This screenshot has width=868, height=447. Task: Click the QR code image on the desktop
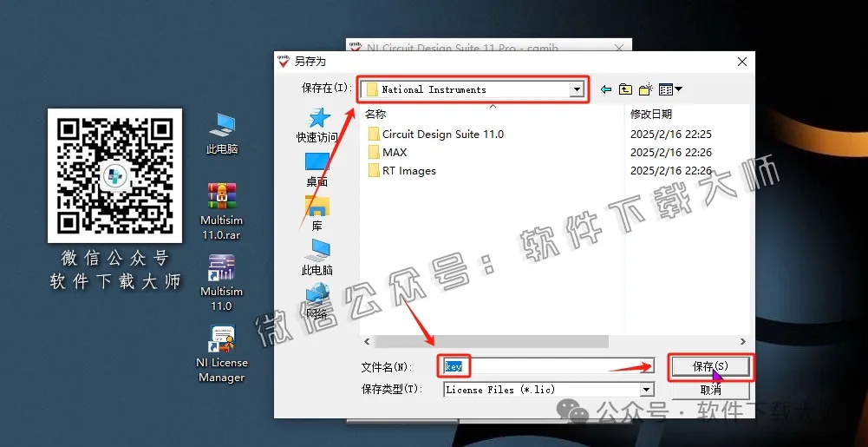[114, 175]
